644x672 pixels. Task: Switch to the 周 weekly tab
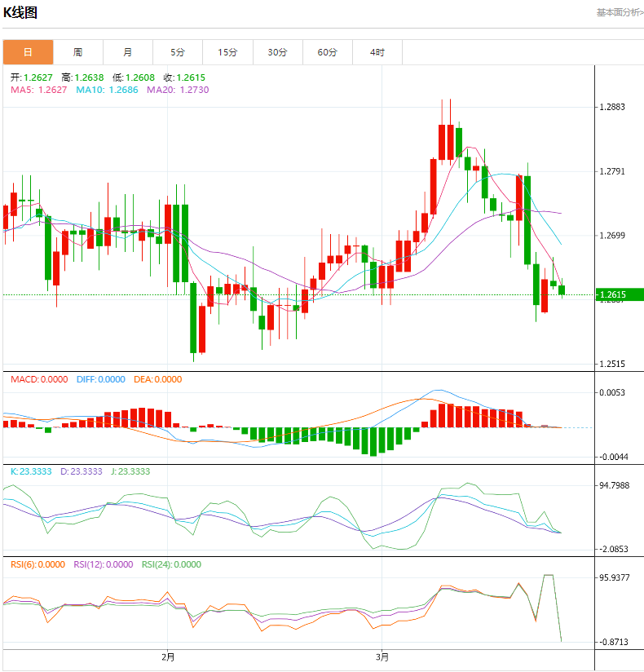77,52
